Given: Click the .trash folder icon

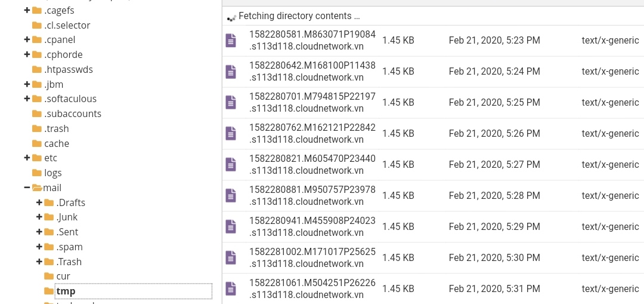Looking at the screenshot, I should (x=36, y=129).
